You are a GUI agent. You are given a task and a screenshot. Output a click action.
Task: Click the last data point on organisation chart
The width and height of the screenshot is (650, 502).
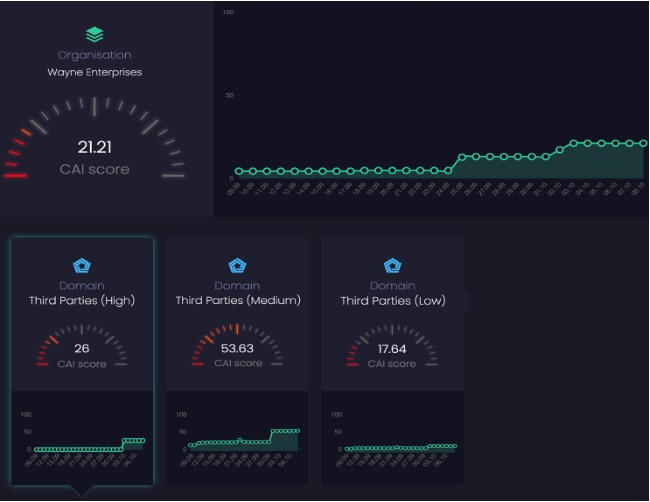[643, 143]
